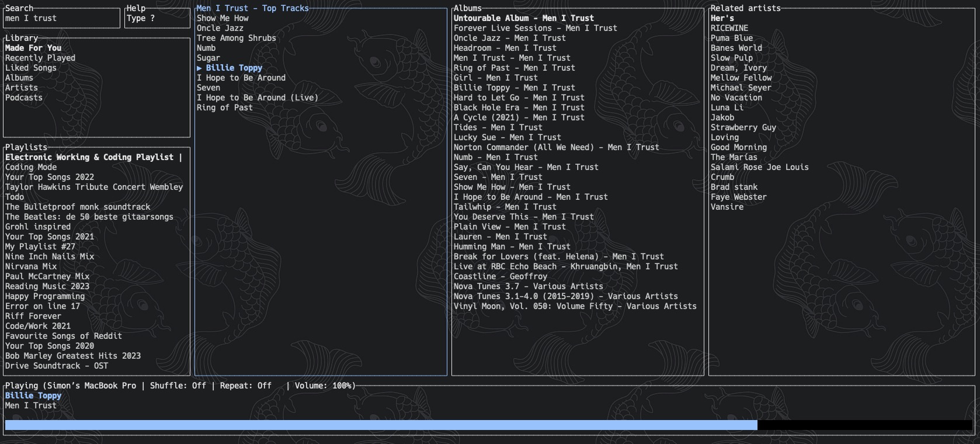Select related artist 'Salami Rose Joe Louis'
Screen dimensions: 980x444
(760, 167)
